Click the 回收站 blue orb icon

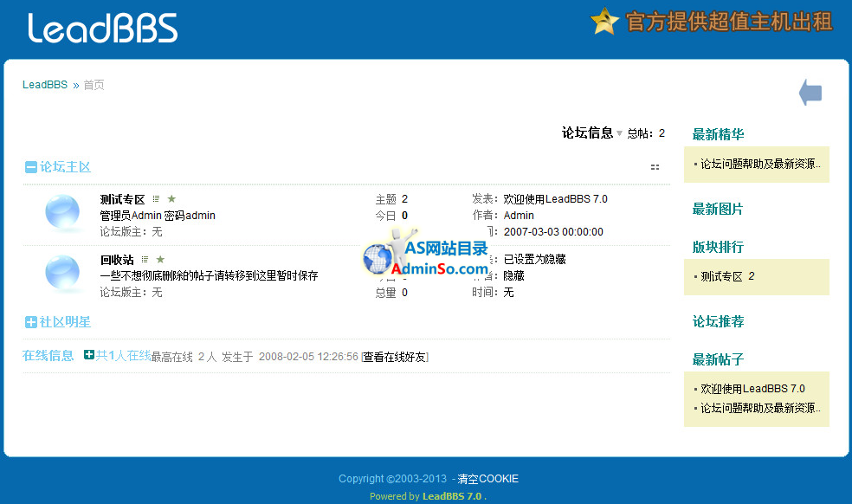point(62,272)
